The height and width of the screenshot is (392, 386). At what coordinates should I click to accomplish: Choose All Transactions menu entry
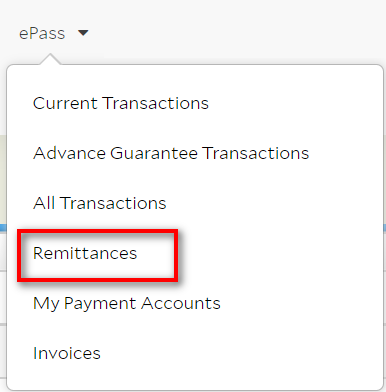(x=99, y=203)
